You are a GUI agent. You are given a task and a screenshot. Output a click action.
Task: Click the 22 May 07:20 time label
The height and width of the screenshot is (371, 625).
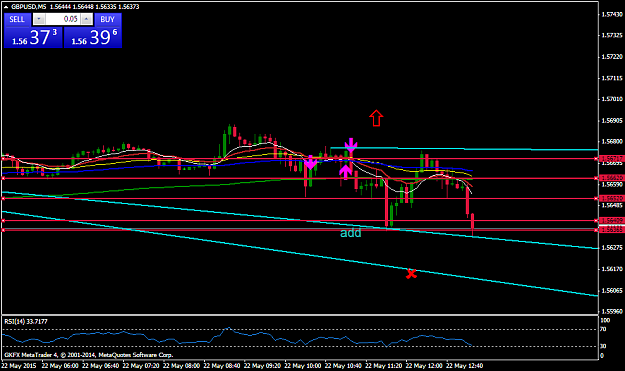(141, 365)
